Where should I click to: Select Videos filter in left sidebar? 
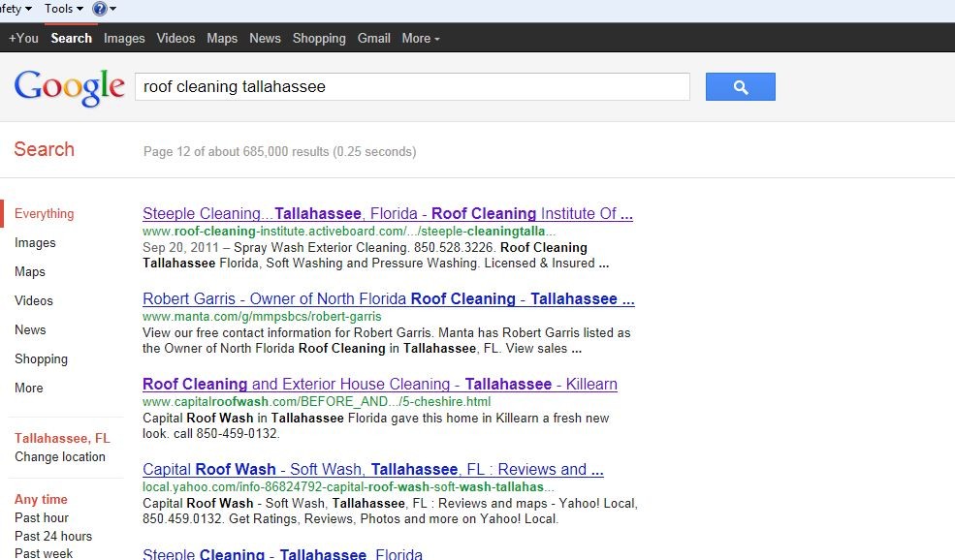pos(34,301)
